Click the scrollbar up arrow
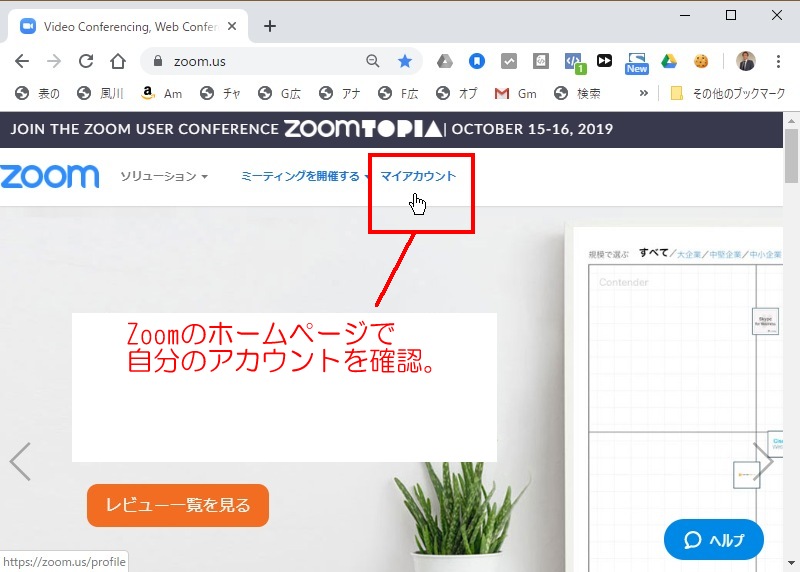 click(791, 121)
